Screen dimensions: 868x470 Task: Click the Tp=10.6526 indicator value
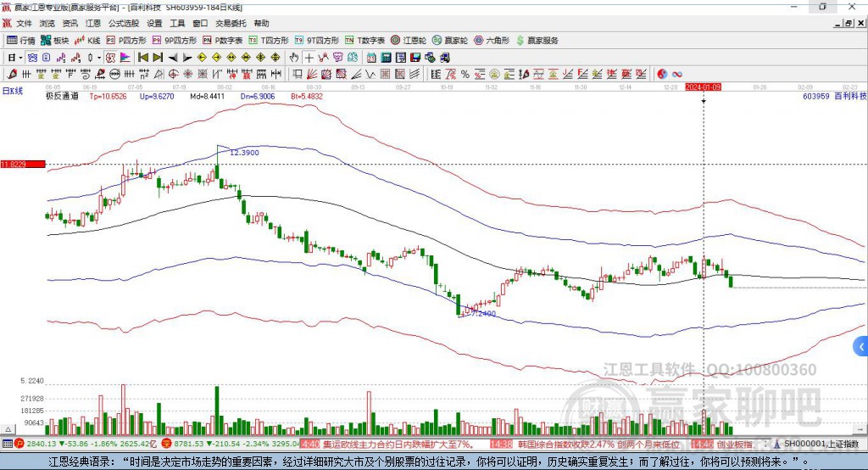[x=108, y=96]
